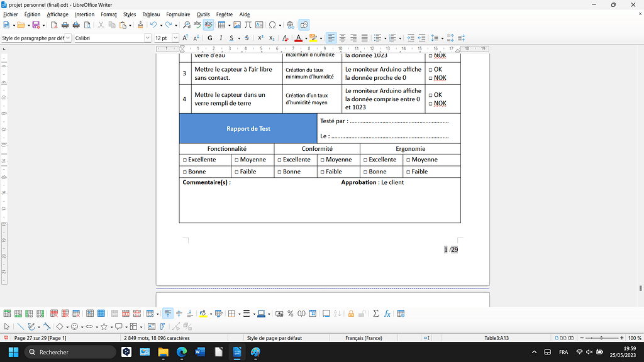The image size is (644, 362).
Task: Click page number indicator Page 27 sur 29
Action: (40, 338)
